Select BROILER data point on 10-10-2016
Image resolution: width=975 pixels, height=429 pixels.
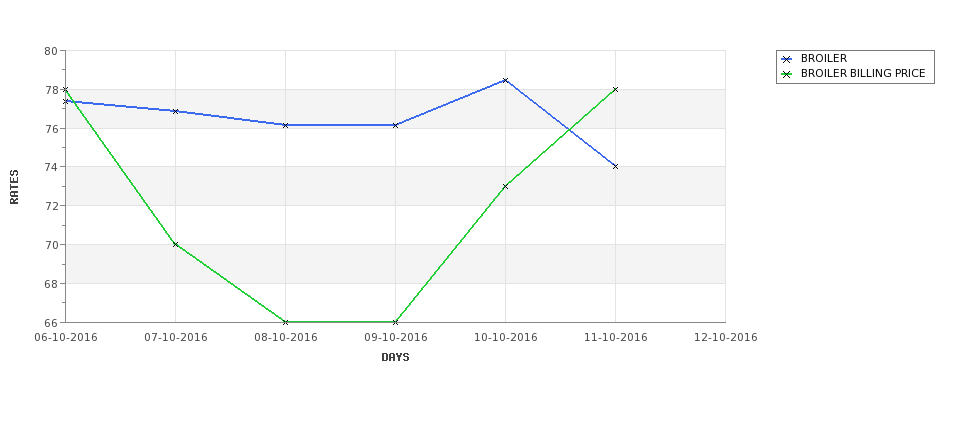(505, 80)
